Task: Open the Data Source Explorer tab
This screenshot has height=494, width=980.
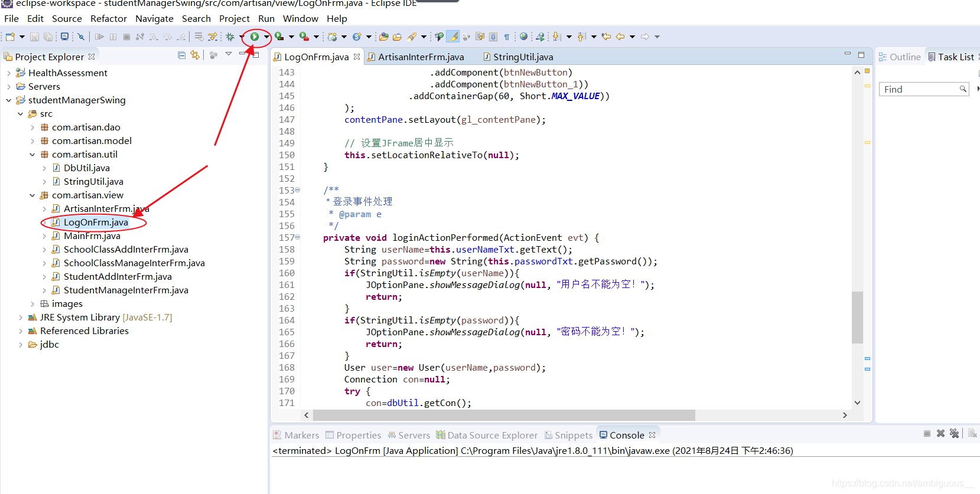Action: tap(487, 435)
